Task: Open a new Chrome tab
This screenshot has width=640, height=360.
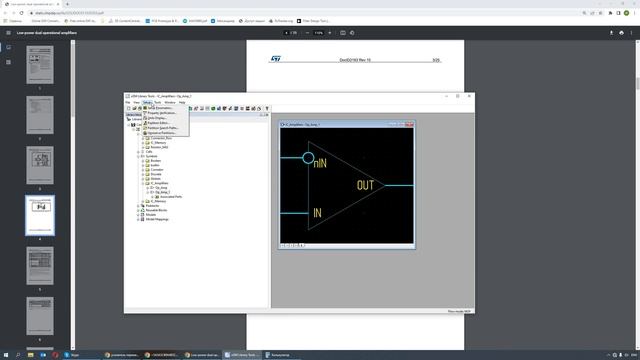Action: coord(67,4)
